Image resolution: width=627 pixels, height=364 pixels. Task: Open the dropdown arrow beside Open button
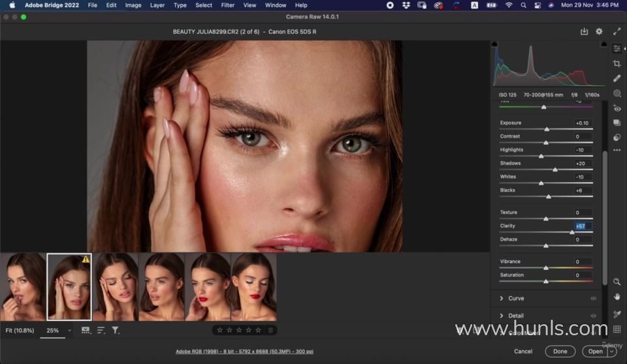(x=611, y=351)
